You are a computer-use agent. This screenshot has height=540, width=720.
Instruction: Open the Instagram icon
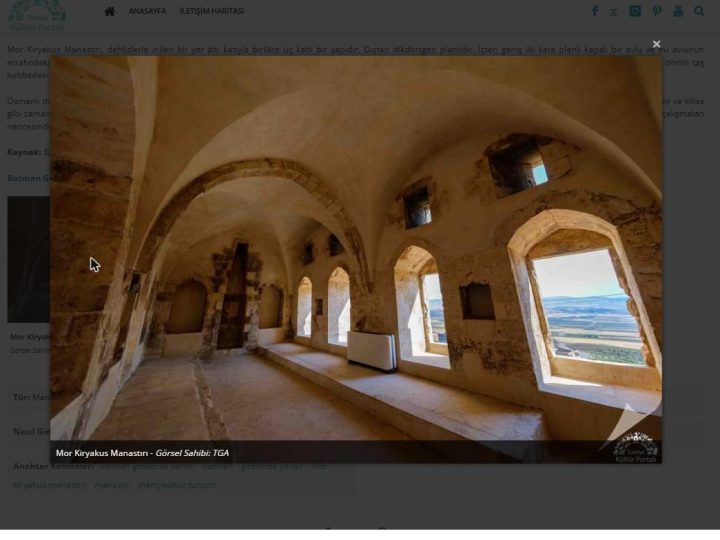(635, 11)
